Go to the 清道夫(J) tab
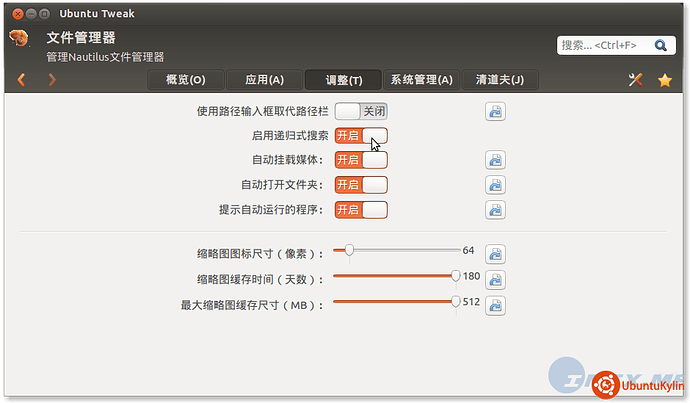Image resolution: width=690 pixels, height=403 pixels. [500, 80]
